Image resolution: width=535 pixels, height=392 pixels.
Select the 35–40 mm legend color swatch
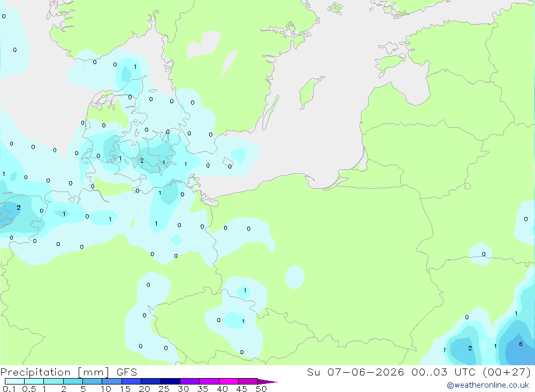(x=209, y=381)
